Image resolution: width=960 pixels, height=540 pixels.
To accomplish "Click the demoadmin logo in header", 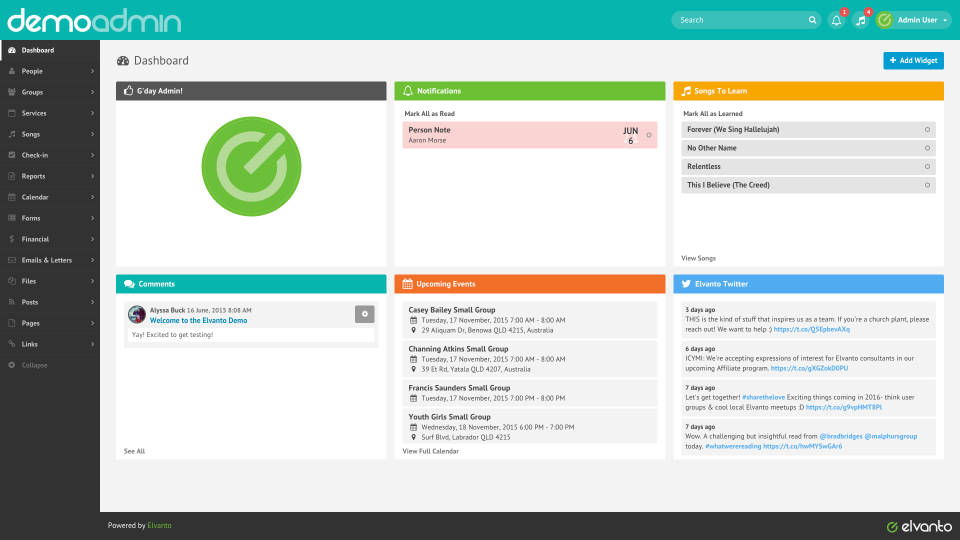I will coord(94,20).
